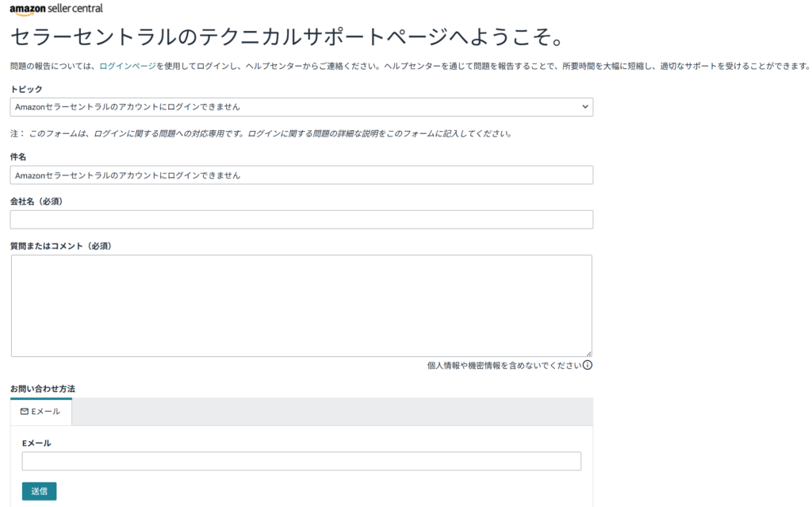This screenshot has width=812, height=507.
Task: Click the 質問またはコメント text area
Action: pyautogui.click(x=301, y=305)
